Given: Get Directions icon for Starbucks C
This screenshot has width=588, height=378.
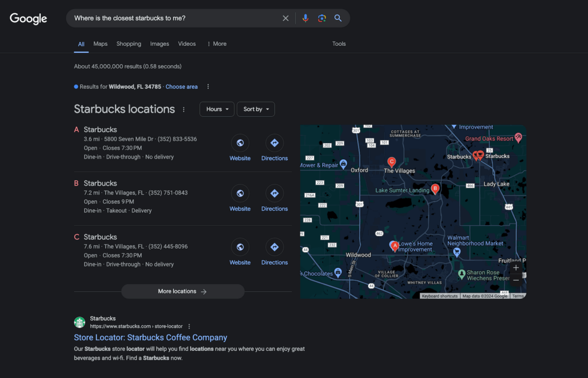Looking at the screenshot, I should (x=274, y=247).
